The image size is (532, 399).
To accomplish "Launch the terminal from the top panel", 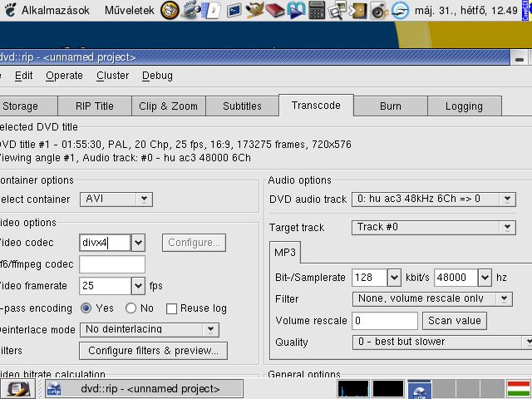I will point(234,11).
